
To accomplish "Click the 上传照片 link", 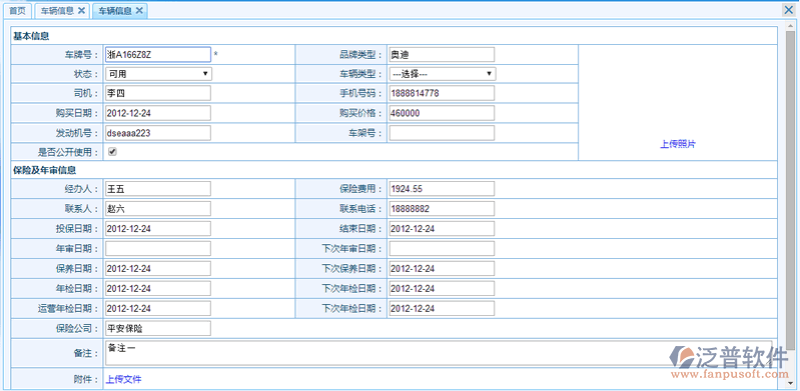I will 678,144.
